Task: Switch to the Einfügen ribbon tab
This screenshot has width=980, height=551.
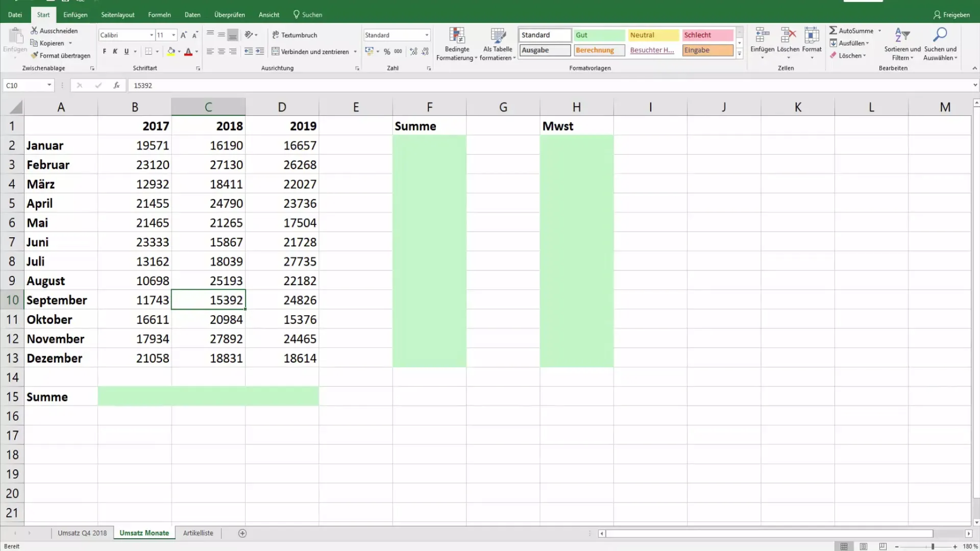Action: [x=75, y=15]
